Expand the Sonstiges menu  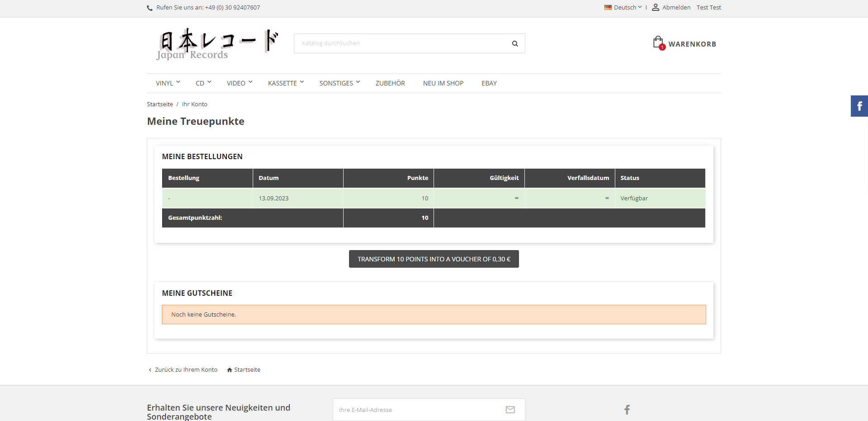coord(340,83)
